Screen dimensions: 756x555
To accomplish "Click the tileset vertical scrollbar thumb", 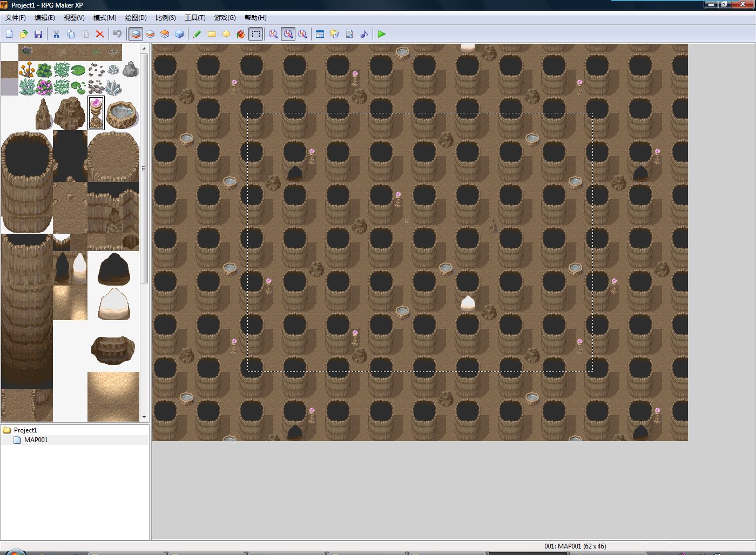I will coord(144,168).
